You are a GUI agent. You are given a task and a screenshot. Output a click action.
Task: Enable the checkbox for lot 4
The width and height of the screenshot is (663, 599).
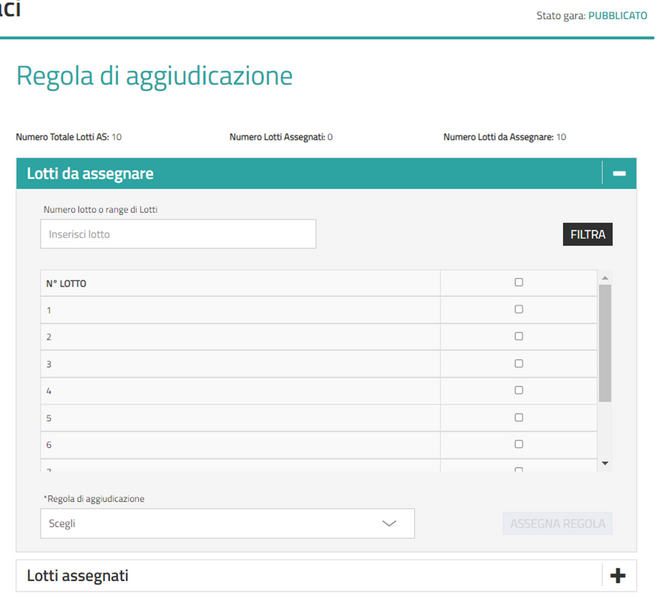pyautogui.click(x=518, y=391)
